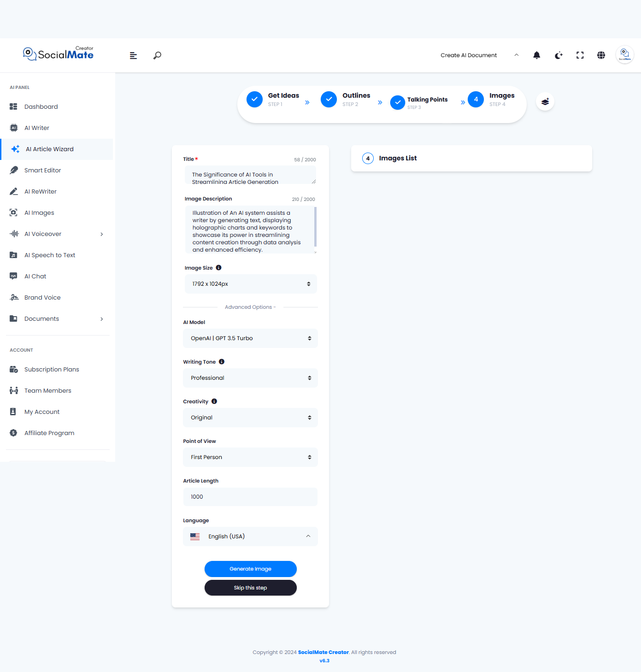
Task: Open the Image Size dropdown
Action: [x=251, y=284]
